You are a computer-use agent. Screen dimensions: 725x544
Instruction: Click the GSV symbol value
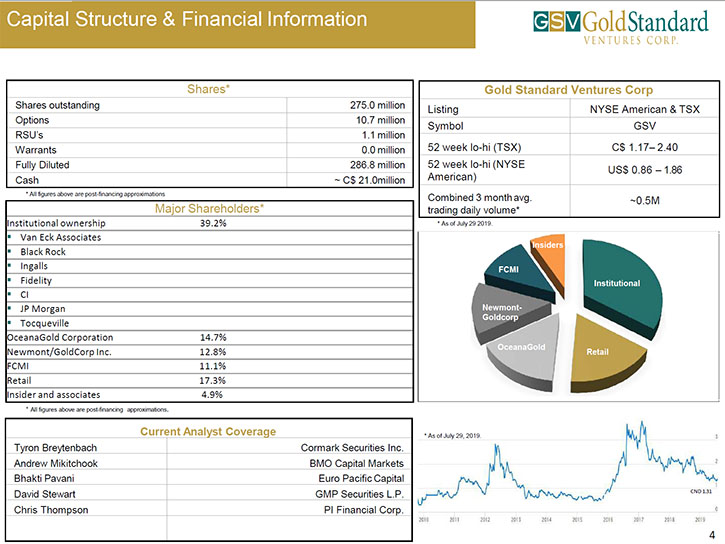click(645, 126)
